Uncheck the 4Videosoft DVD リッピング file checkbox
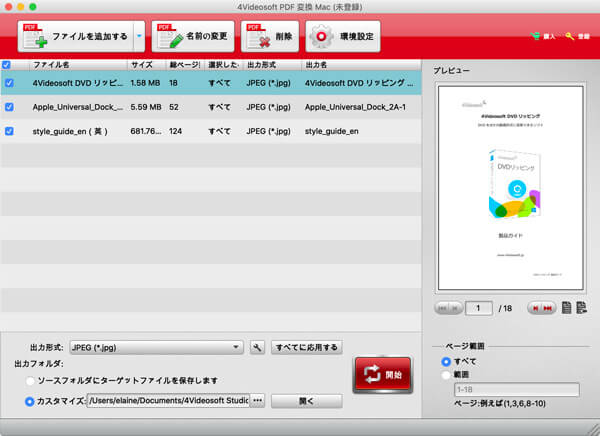The width and height of the screenshot is (600, 436). (x=9, y=83)
